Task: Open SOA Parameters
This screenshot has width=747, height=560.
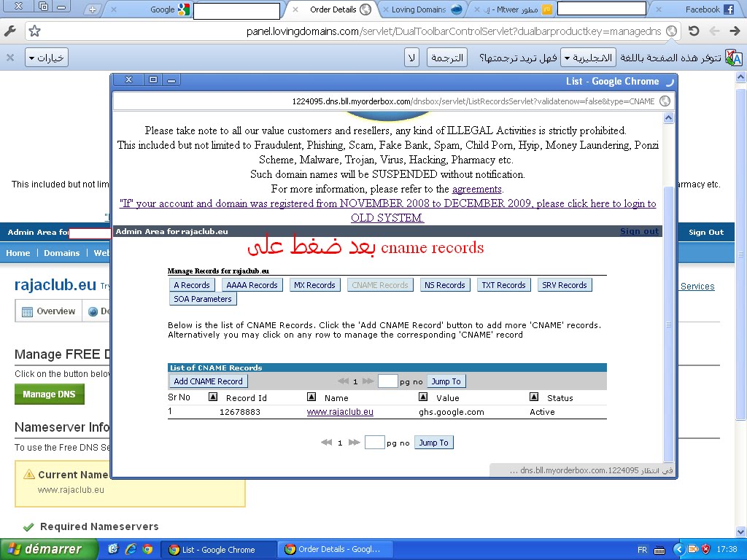Action: point(203,298)
